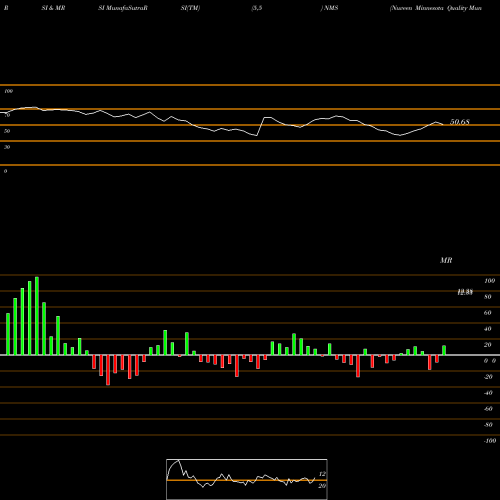Click the 100 label on the MR axis
Image resolution: width=500 pixels, height=500 pixels.
[489, 281]
